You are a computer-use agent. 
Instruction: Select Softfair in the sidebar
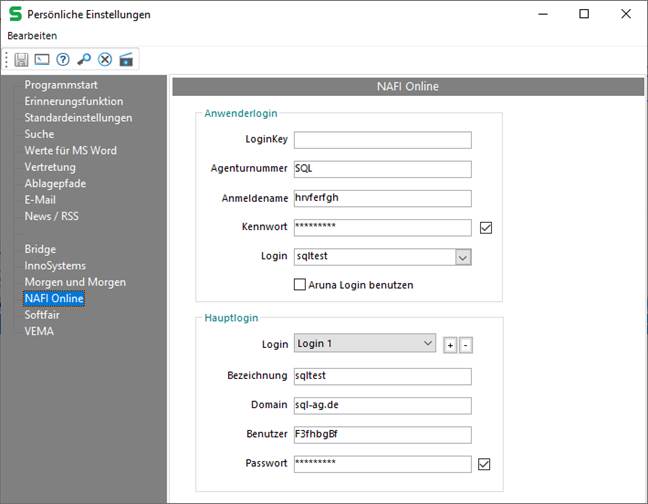click(41, 315)
